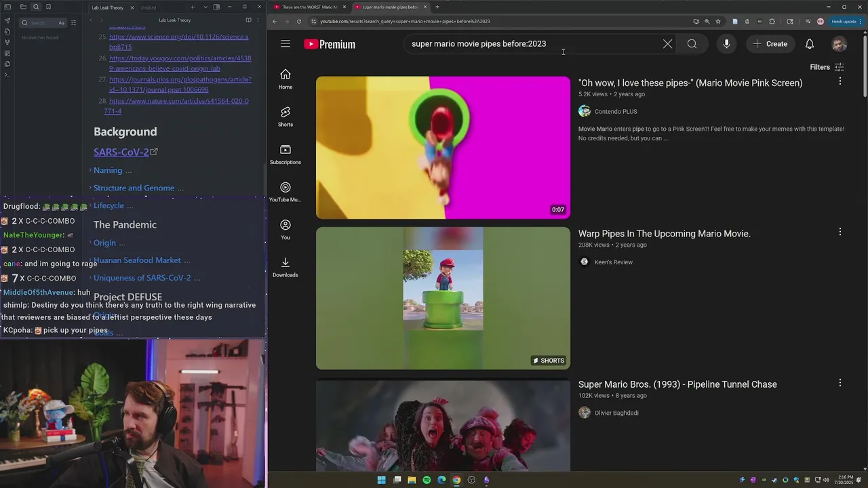
Task: Click the YouTube search input field
Action: pos(532,44)
